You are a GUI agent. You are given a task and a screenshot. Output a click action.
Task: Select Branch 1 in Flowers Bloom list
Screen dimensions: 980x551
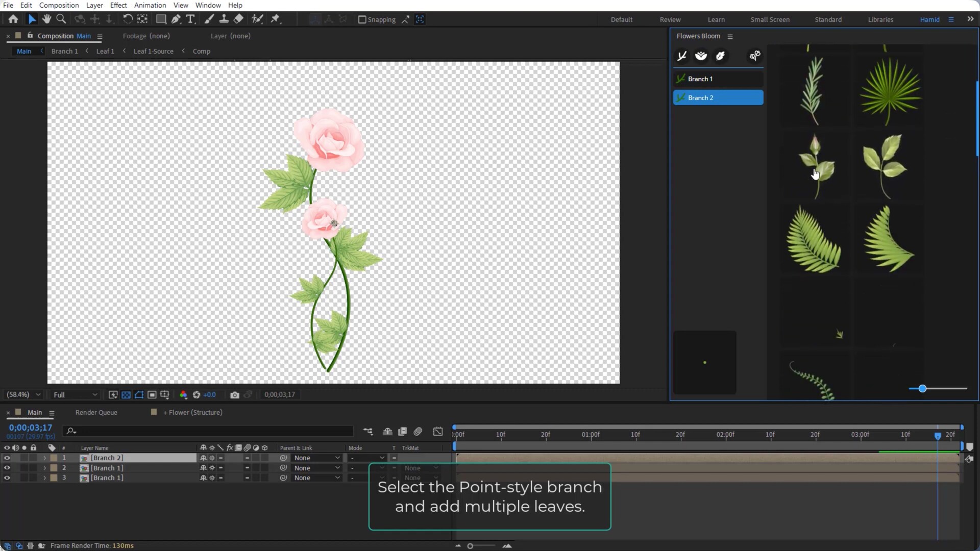click(x=718, y=79)
